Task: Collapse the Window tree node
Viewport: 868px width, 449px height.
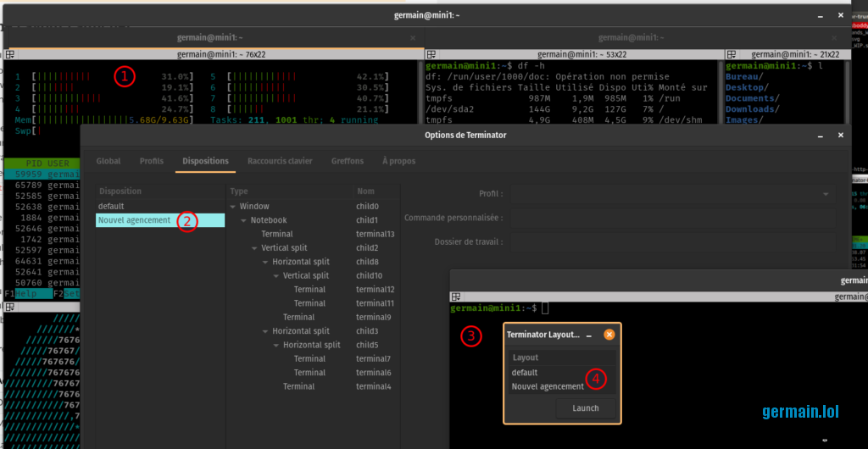Action: tap(232, 206)
